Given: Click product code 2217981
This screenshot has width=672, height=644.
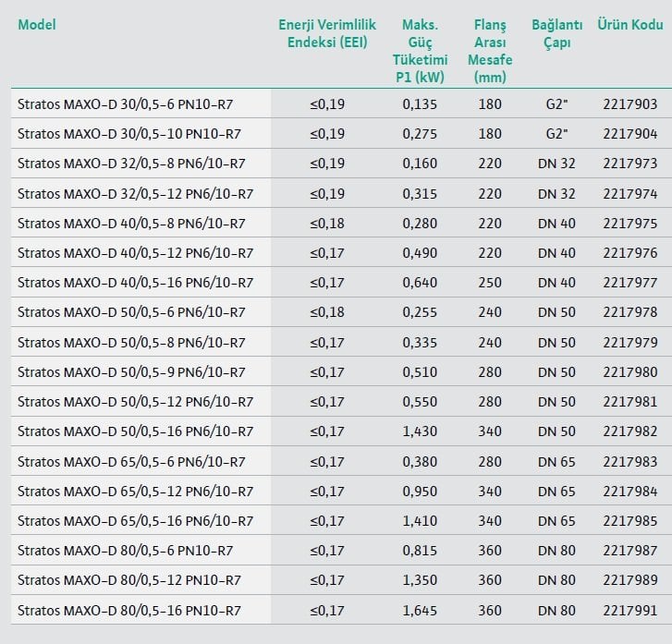Looking at the screenshot, I should 630,402.
